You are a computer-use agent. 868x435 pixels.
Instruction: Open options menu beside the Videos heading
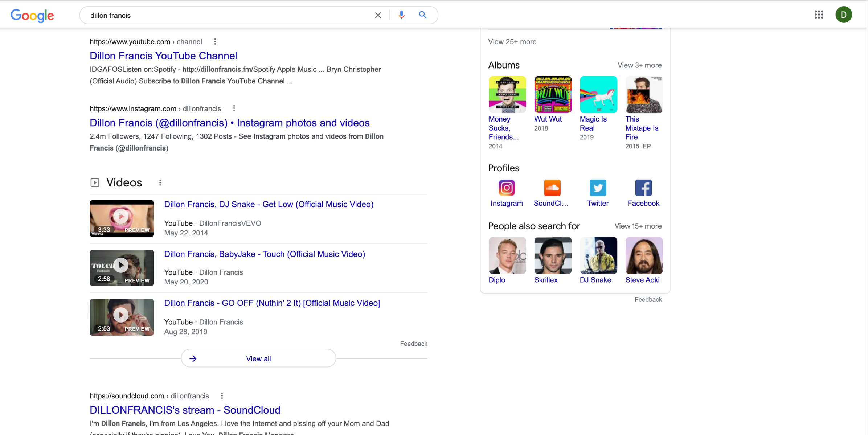(x=160, y=182)
